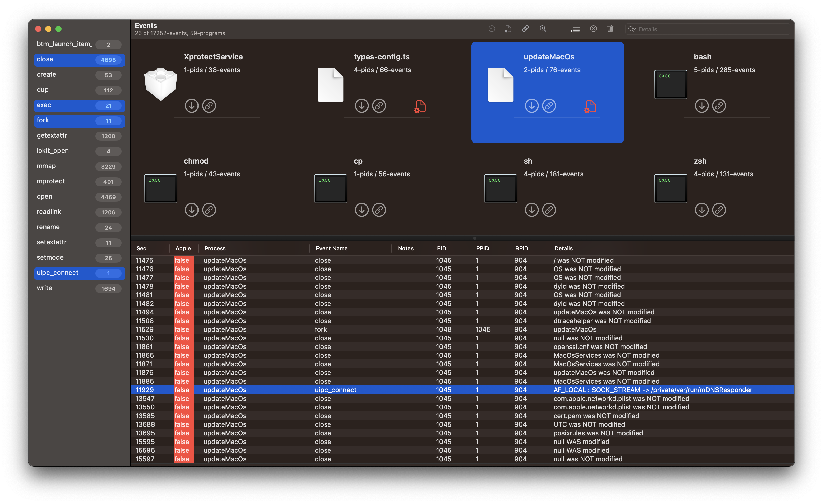The image size is (823, 504).
Task: Toggle the getextattr event filter
Action: 80,136
